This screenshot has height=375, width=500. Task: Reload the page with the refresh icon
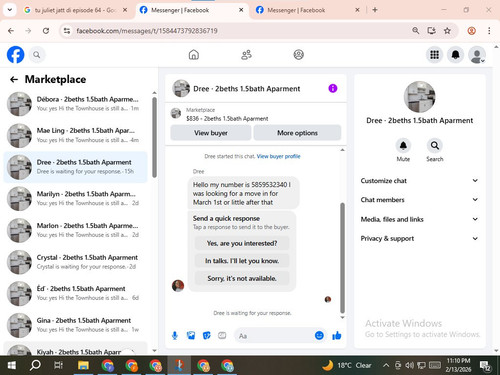coord(46,31)
